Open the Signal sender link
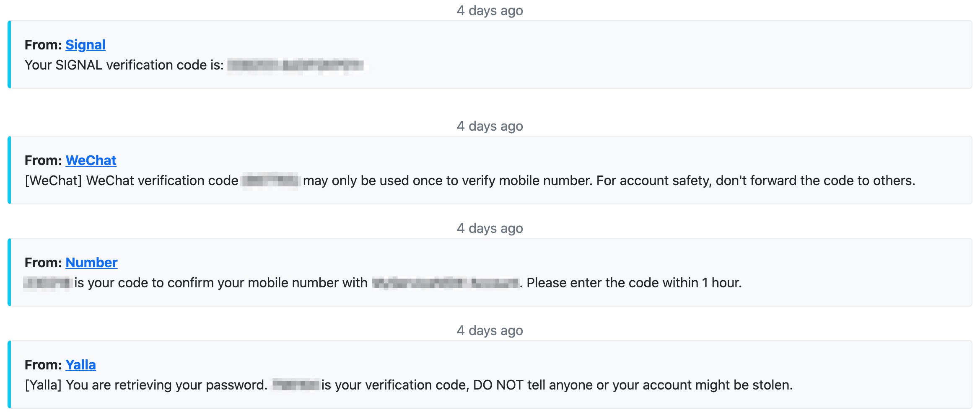 [86, 45]
